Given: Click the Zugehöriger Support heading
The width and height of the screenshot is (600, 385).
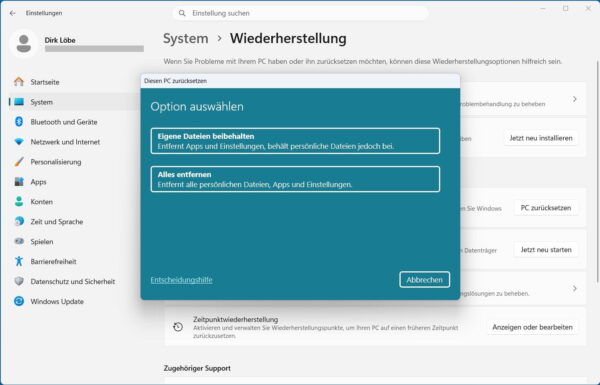Looking at the screenshot, I should coord(197,368).
